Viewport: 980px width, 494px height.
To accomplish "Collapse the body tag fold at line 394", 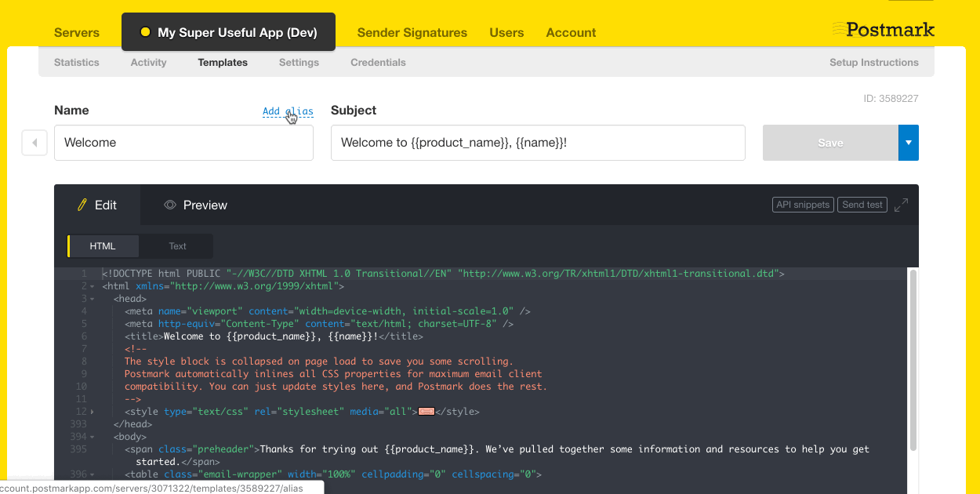I will tap(93, 437).
